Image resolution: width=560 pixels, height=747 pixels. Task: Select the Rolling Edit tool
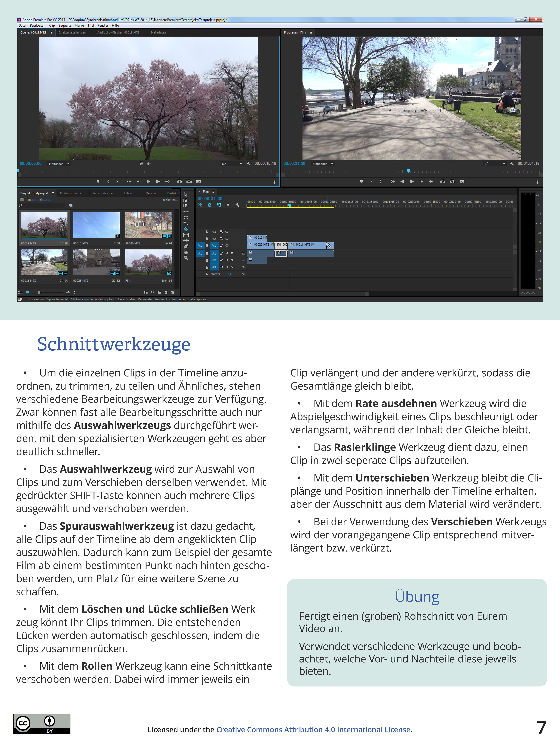click(x=186, y=218)
